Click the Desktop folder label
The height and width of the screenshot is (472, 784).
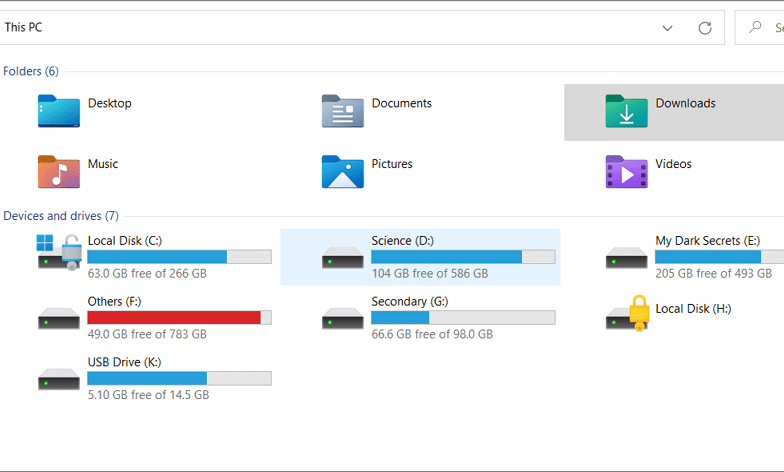[110, 103]
